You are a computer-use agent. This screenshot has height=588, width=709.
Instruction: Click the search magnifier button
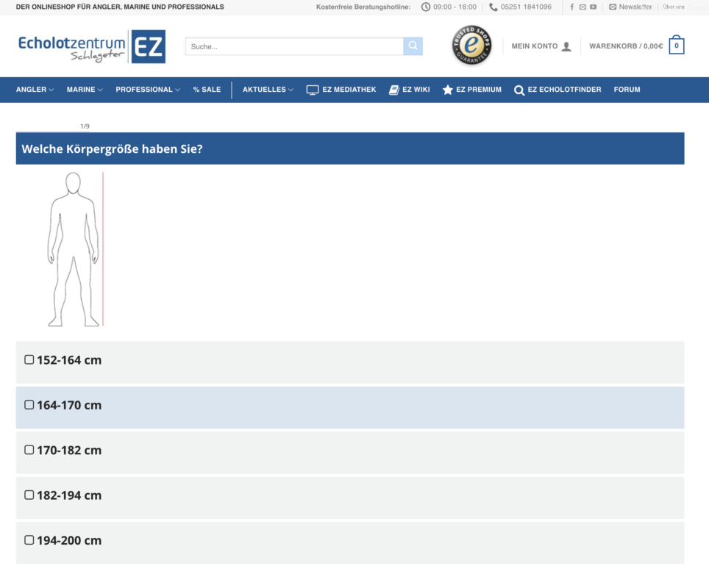[x=413, y=46]
